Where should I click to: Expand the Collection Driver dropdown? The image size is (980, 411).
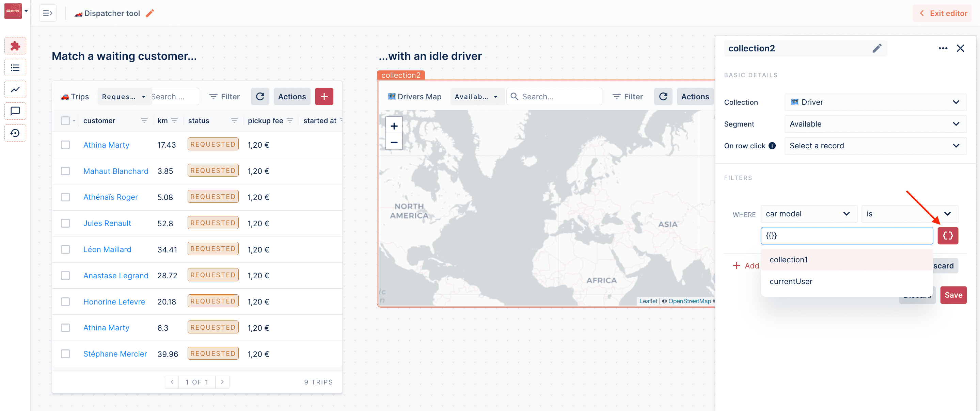tap(875, 102)
